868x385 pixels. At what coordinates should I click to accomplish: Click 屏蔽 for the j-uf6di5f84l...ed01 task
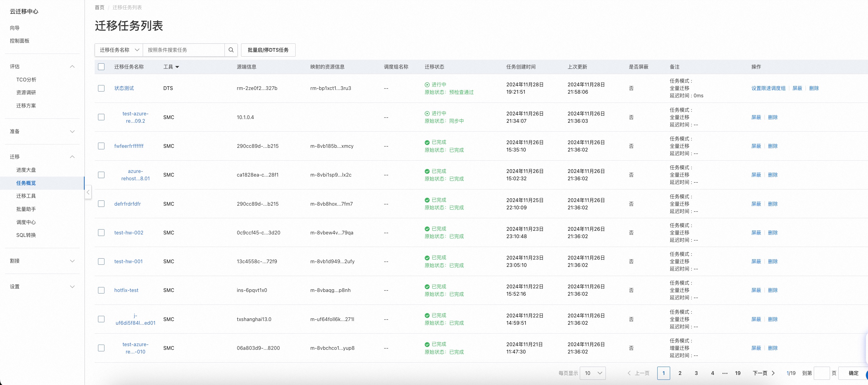coord(756,319)
